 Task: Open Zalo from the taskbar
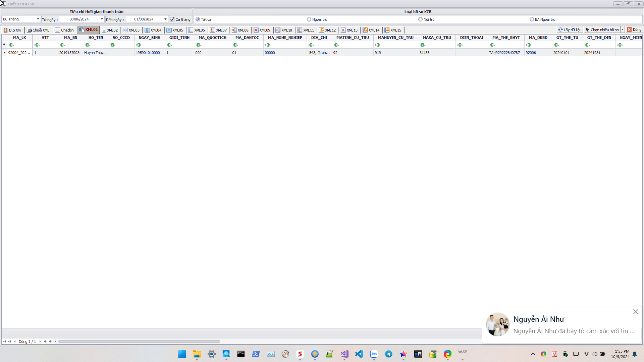click(x=374, y=354)
